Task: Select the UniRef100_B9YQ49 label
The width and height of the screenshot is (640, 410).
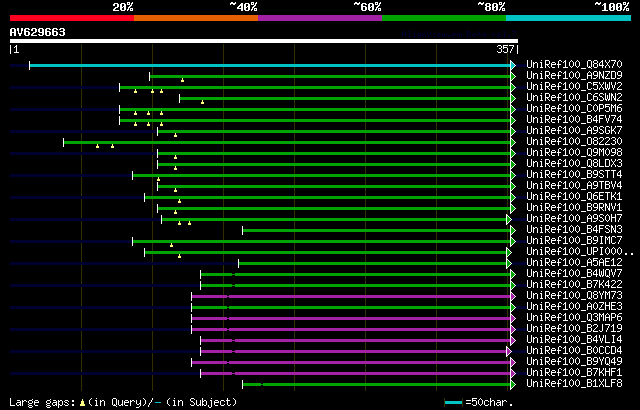Action: [x=574, y=362]
